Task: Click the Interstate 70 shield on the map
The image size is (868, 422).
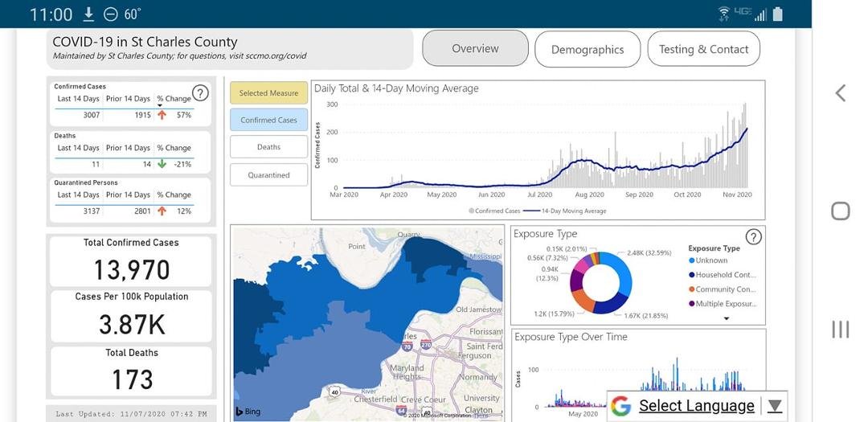Action: click(x=407, y=346)
